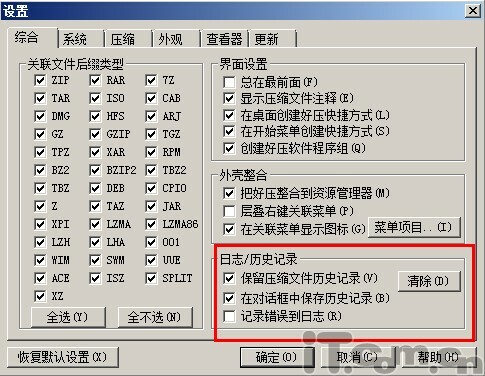Toggle the LZMA86 association checkbox
The width and height of the screenshot is (485, 376).
[151, 224]
